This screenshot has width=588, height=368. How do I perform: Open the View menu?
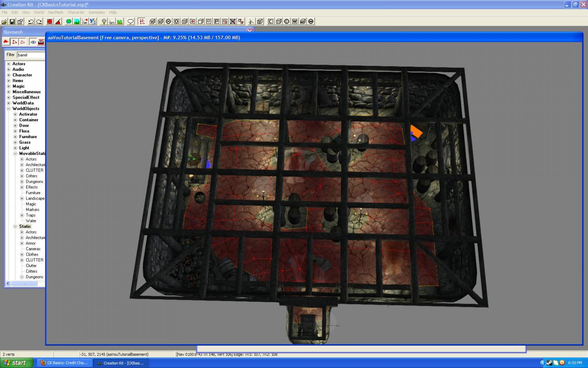26,12
